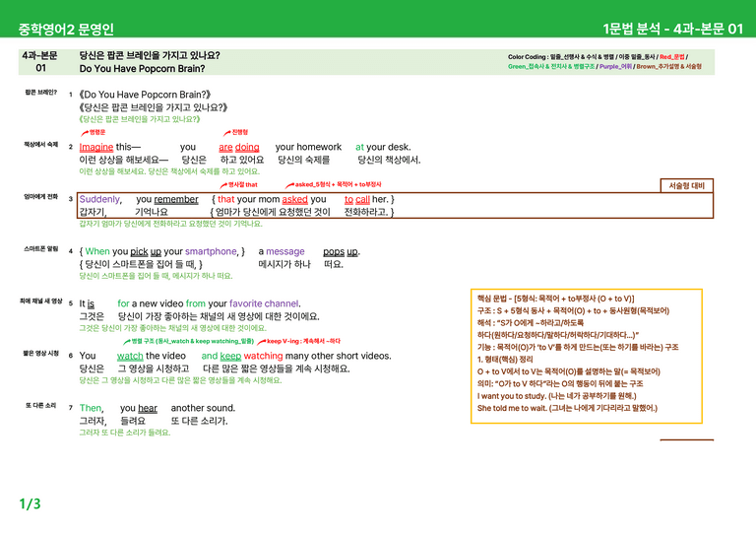Click the green word 'at' in sentence 2
This screenshot has width=756, height=535.
359,147
